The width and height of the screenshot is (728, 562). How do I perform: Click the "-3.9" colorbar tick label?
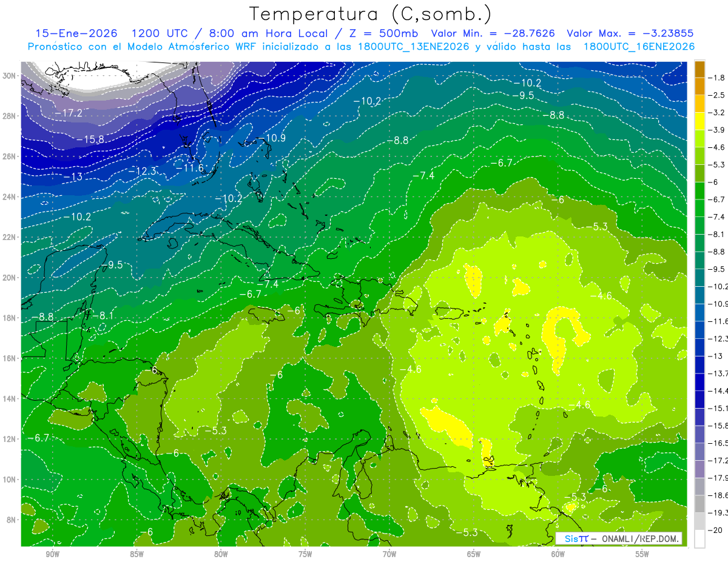tap(716, 130)
